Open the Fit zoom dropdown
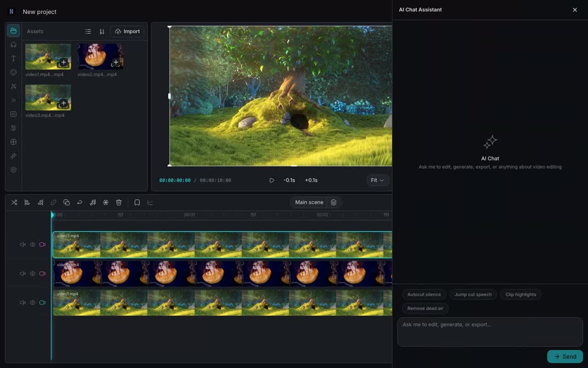588x368 pixels. [x=378, y=180]
